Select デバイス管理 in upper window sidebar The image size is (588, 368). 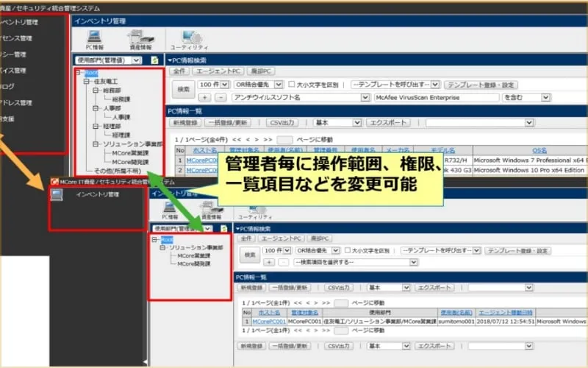(x=13, y=71)
